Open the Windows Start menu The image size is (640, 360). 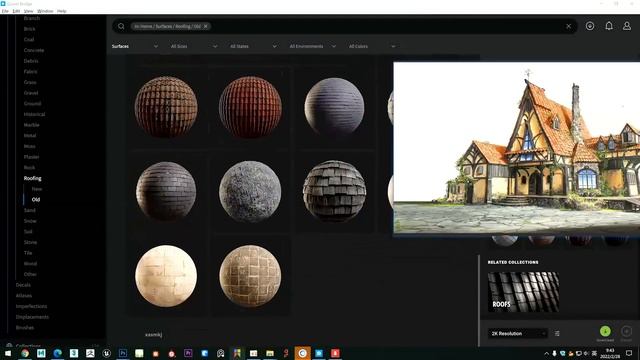tap(8, 353)
